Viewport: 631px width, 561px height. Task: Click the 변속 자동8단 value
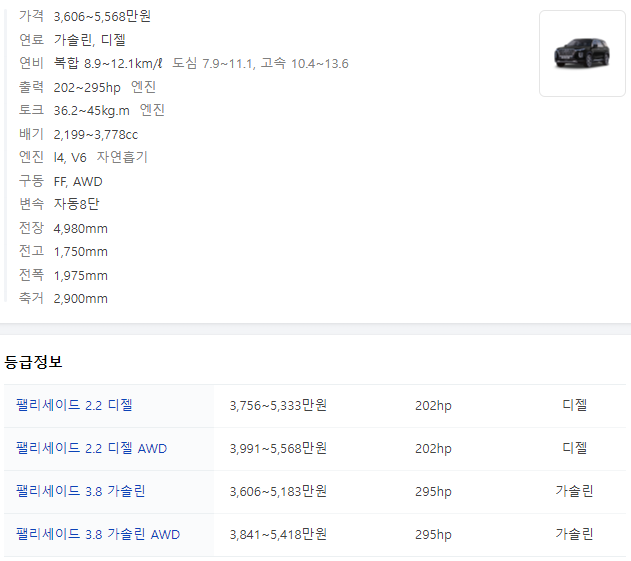pos(76,204)
